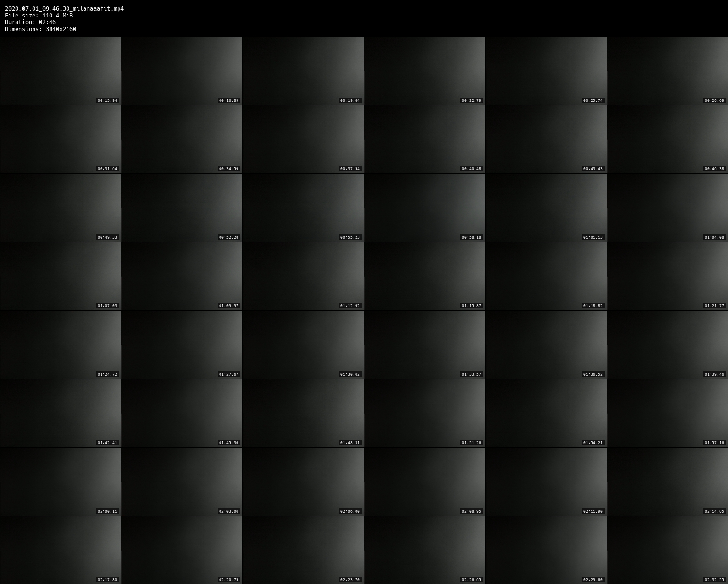Open the thumbnail stamped 00:13.94
Viewport: 728px width, 584px height.
[x=60, y=71]
